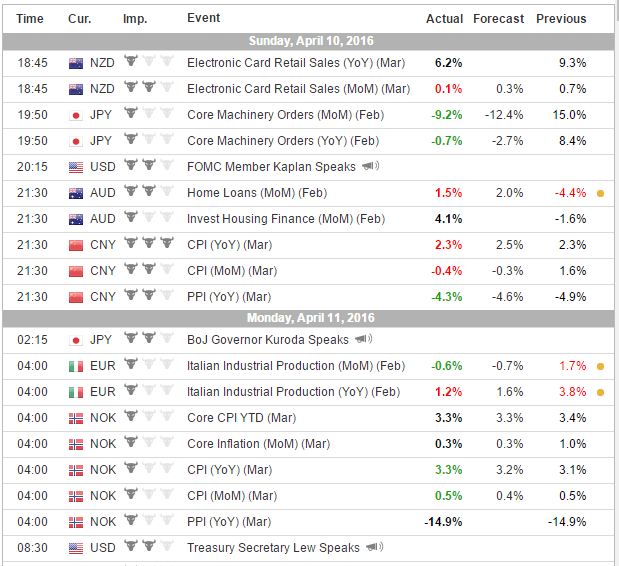Image resolution: width=619 pixels, height=566 pixels.
Task: Click the orange revision dot in Home Loans row
Action: 600,192
